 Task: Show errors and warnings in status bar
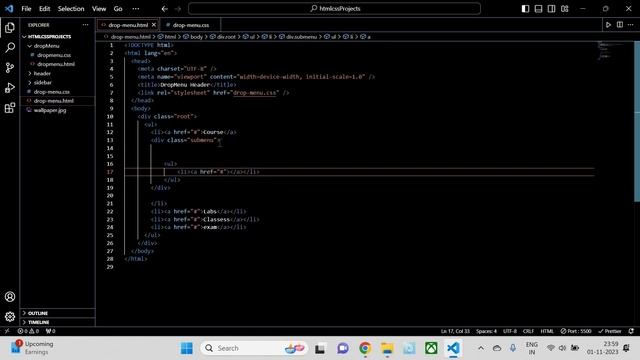pos(28,331)
